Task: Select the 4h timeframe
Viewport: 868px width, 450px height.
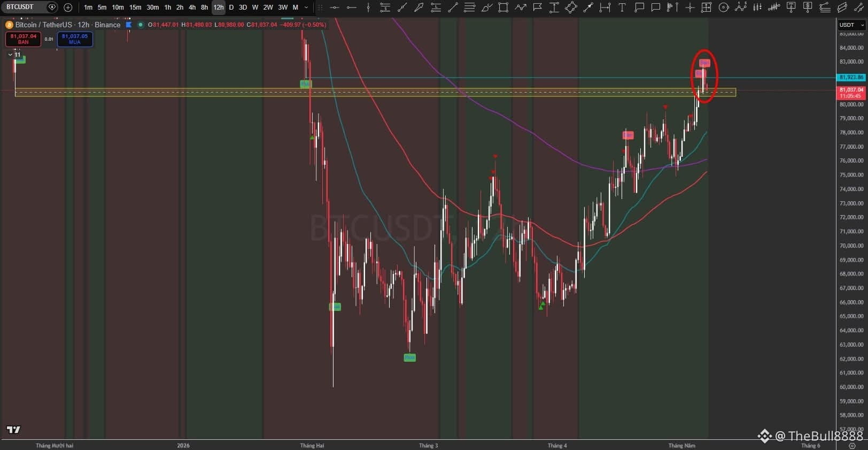Action: click(x=192, y=7)
